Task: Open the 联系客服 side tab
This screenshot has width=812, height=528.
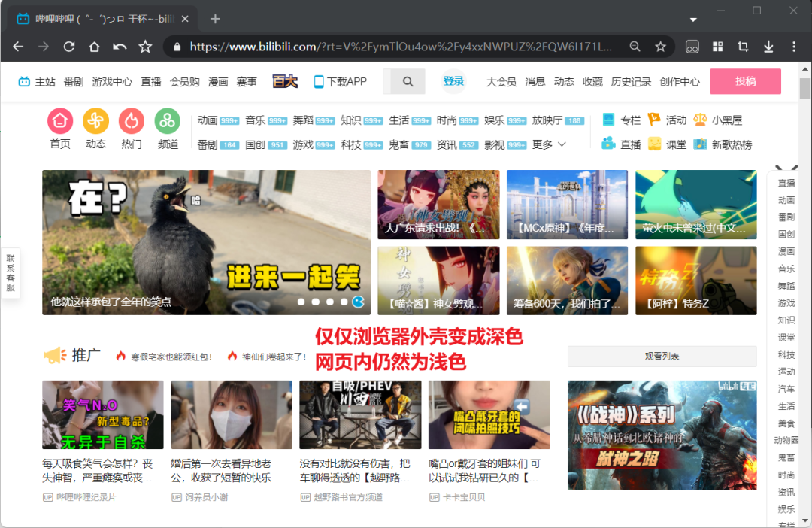Action: [11, 272]
